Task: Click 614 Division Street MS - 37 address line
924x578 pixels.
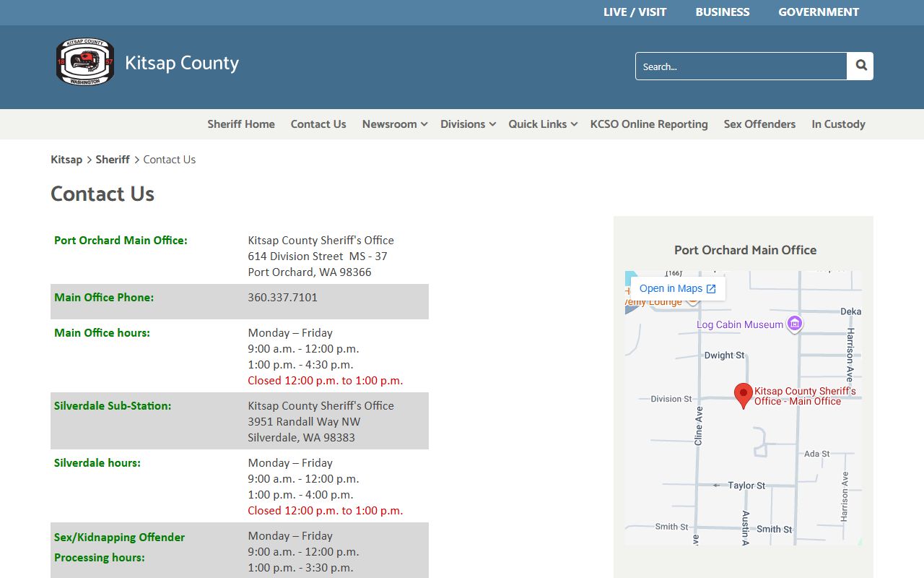Action: tap(318, 256)
